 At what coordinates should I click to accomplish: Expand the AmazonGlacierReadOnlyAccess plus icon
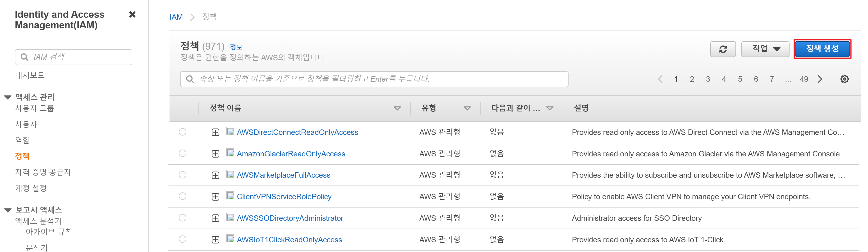215,154
